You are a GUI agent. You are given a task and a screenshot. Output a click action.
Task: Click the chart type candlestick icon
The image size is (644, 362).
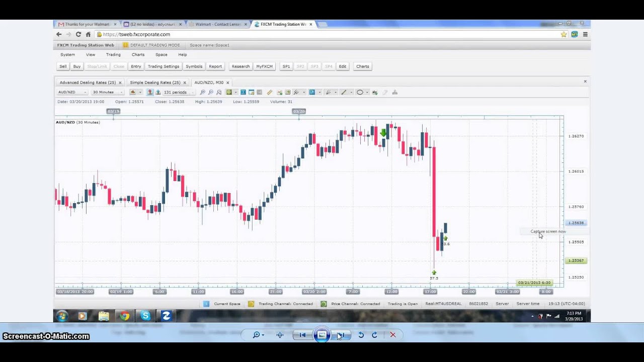coord(133,93)
